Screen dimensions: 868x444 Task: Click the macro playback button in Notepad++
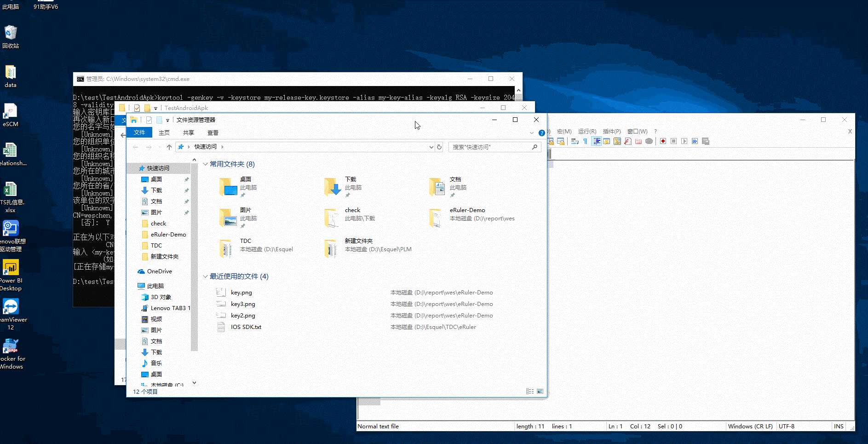(684, 141)
